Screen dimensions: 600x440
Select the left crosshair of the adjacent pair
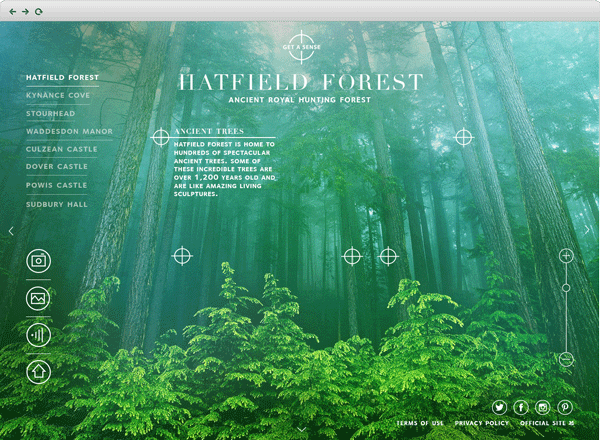tap(352, 256)
